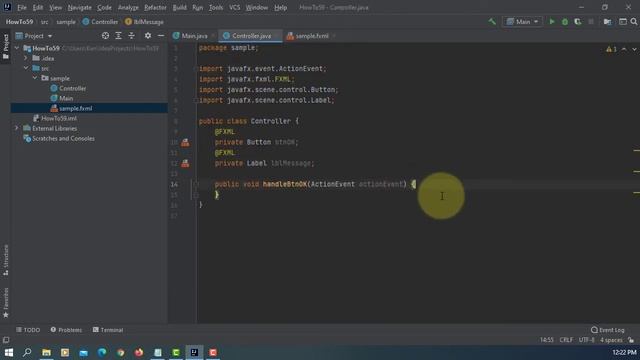Viewport: 640px width, 360px height.
Task: Fold the import statements block
Action: click(196, 69)
